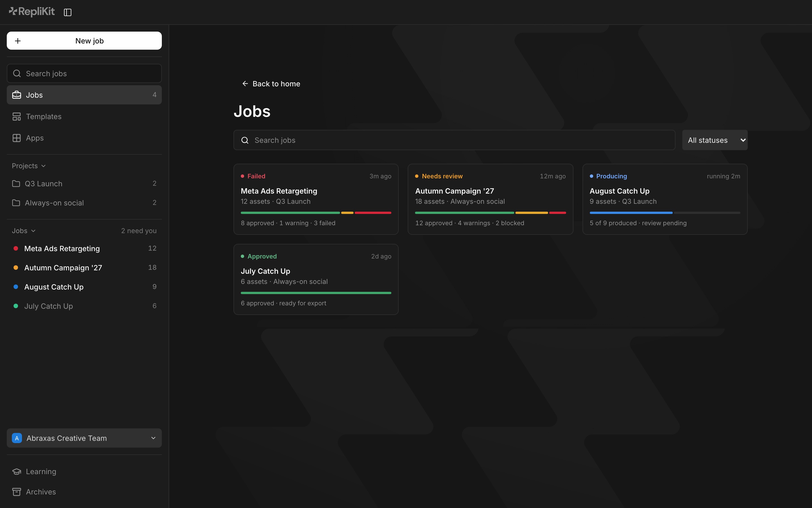This screenshot has height=508, width=812.
Task: Click the July Catch Up progress bar
Action: point(316,293)
